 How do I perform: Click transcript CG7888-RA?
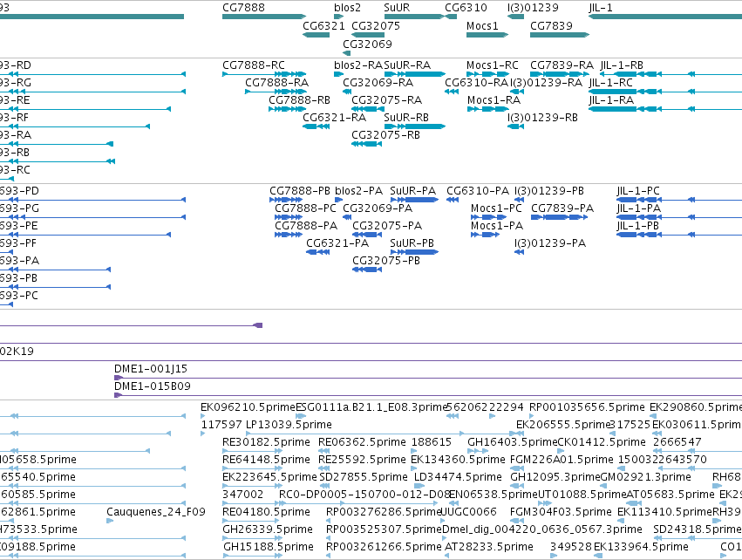point(276,82)
